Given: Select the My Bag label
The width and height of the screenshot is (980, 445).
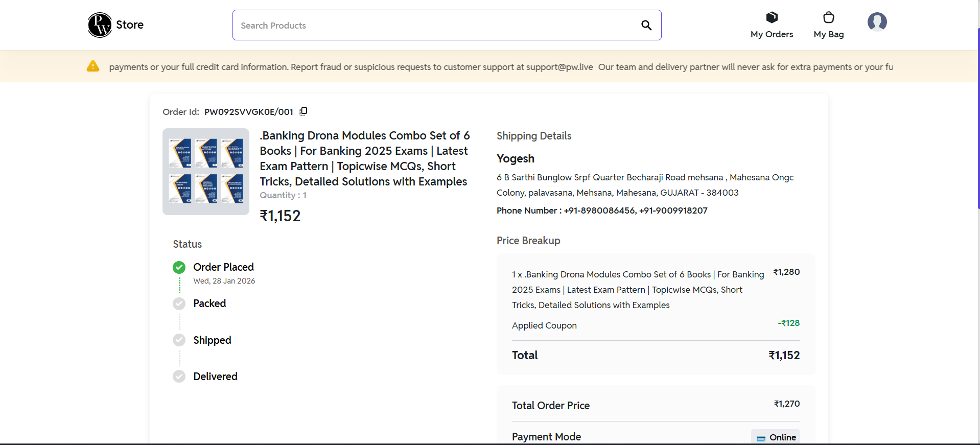Looking at the screenshot, I should pos(828,34).
